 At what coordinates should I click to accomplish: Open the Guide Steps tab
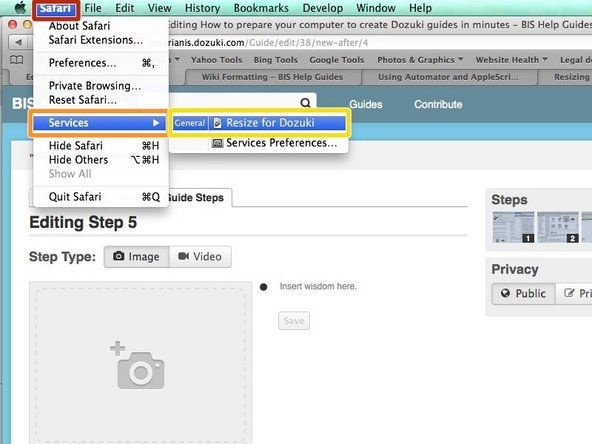(199, 197)
